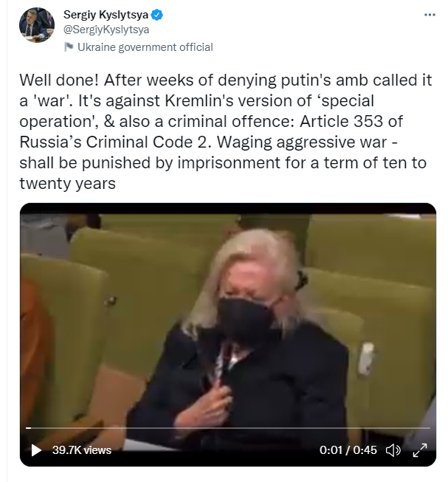Click the playhead at the progress bar start
This screenshot has width=448, height=482.
point(28,427)
